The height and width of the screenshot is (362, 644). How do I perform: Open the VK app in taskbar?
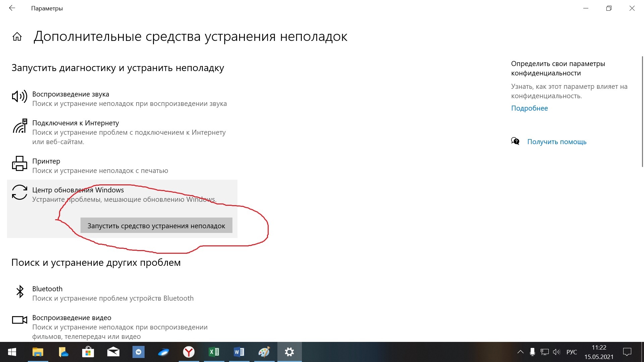click(139, 352)
